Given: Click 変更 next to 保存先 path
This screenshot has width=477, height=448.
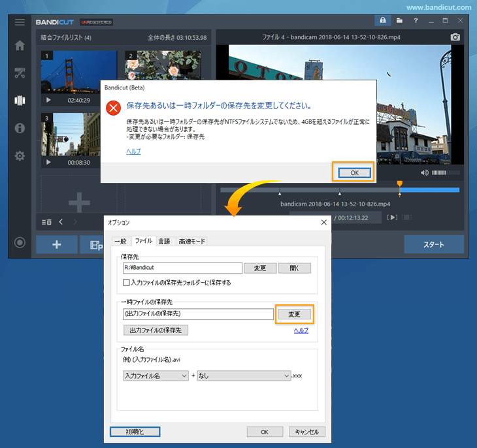Looking at the screenshot, I should (260, 268).
